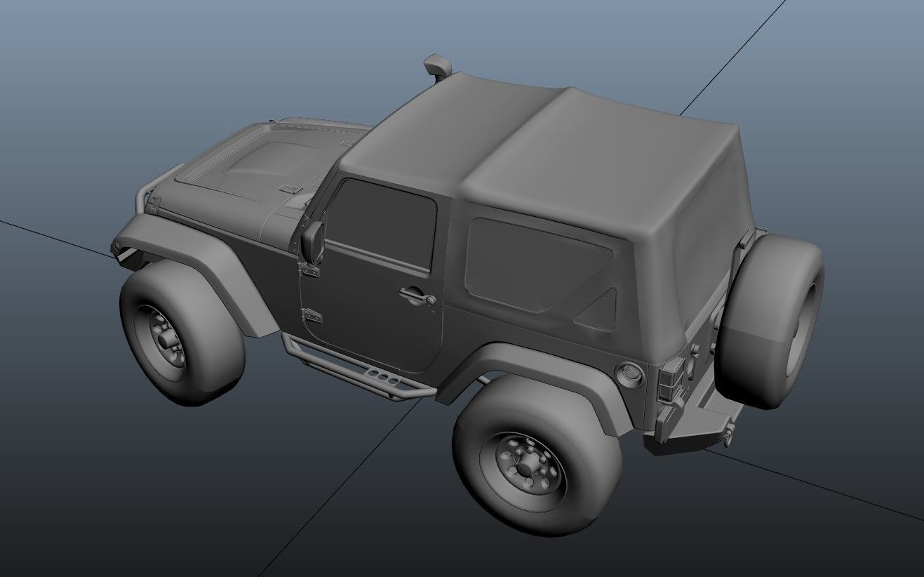Select the snorkel intake above the roof

click(x=438, y=67)
